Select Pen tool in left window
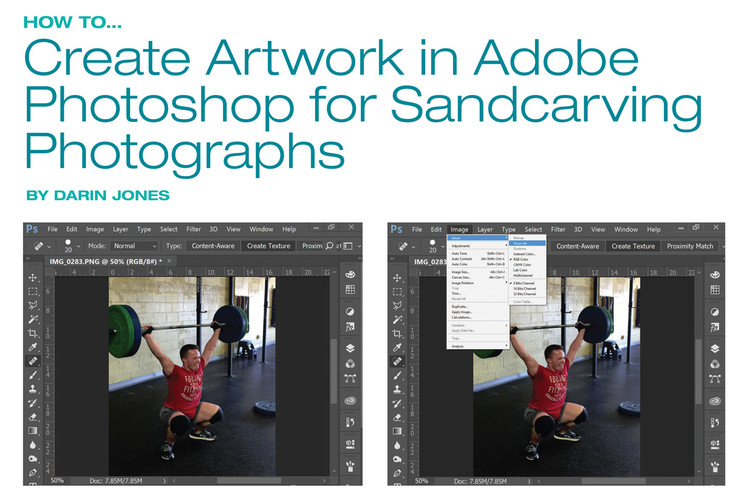Screen dimensions: 750x500 tap(33, 473)
